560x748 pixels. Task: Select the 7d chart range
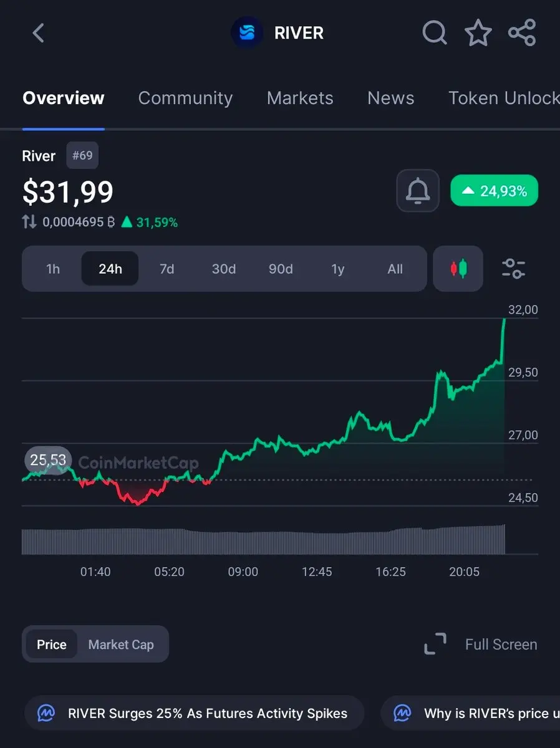point(167,269)
